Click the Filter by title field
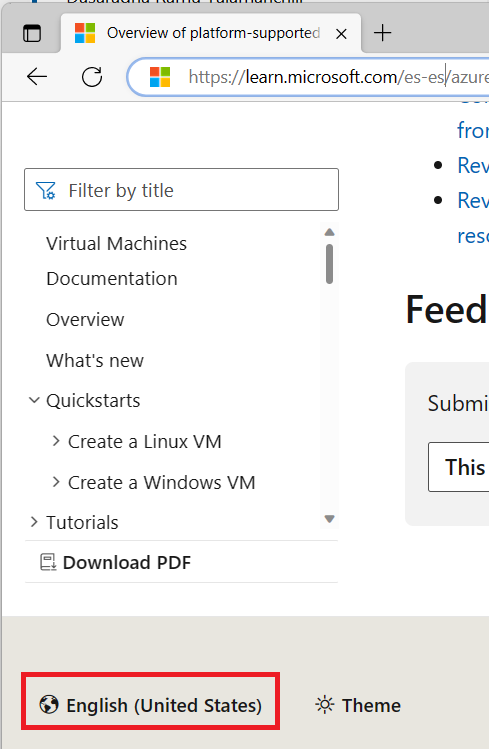The width and height of the screenshot is (489, 749). pos(181,190)
